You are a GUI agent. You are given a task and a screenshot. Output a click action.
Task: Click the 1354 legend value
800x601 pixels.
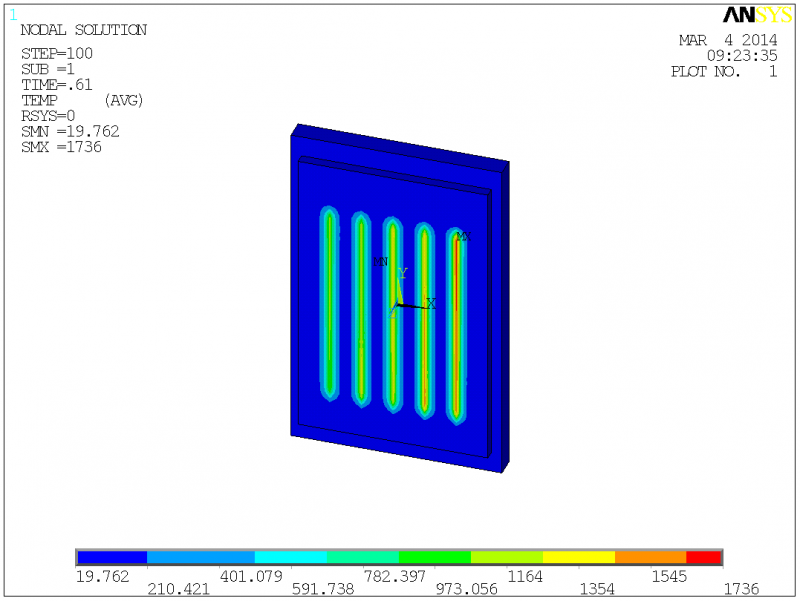tap(597, 589)
